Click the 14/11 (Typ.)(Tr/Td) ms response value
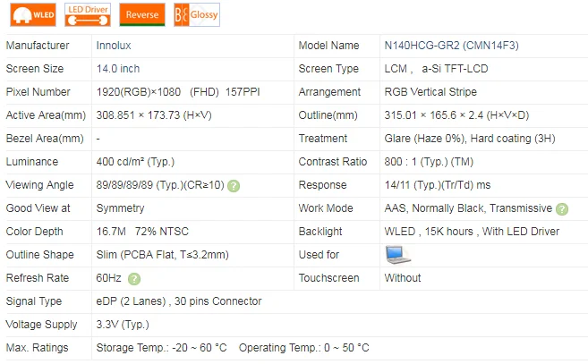The image size is (588, 364). pos(438,185)
